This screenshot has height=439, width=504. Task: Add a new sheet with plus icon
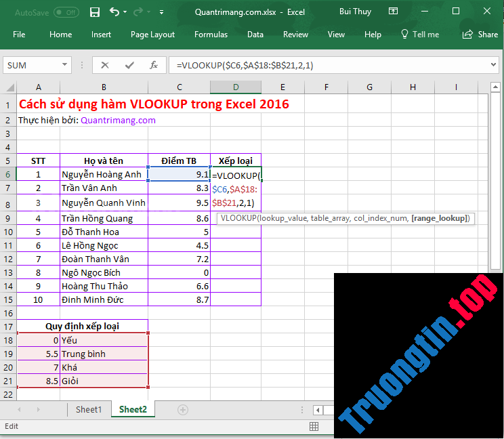183,410
